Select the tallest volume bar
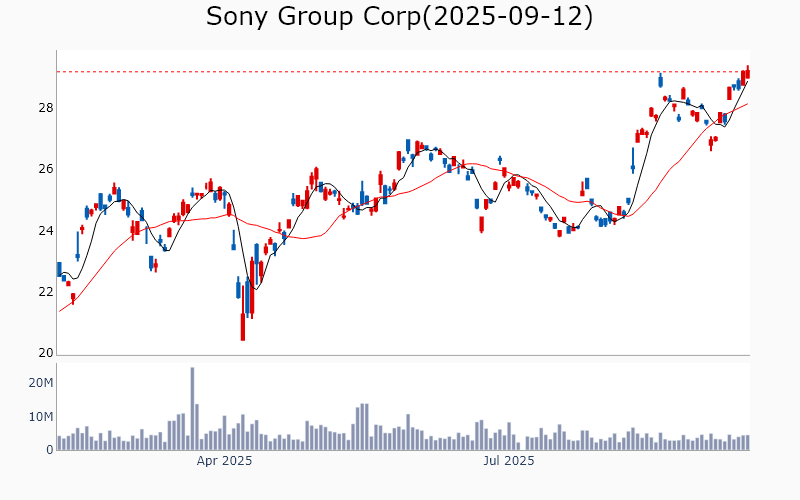The image size is (800, 500). (192, 408)
